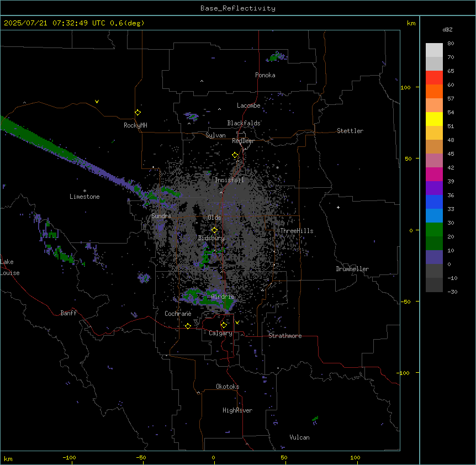Click the bright green 30-20 dBZ swatch
This screenshot has width=476, height=465.
point(434,230)
